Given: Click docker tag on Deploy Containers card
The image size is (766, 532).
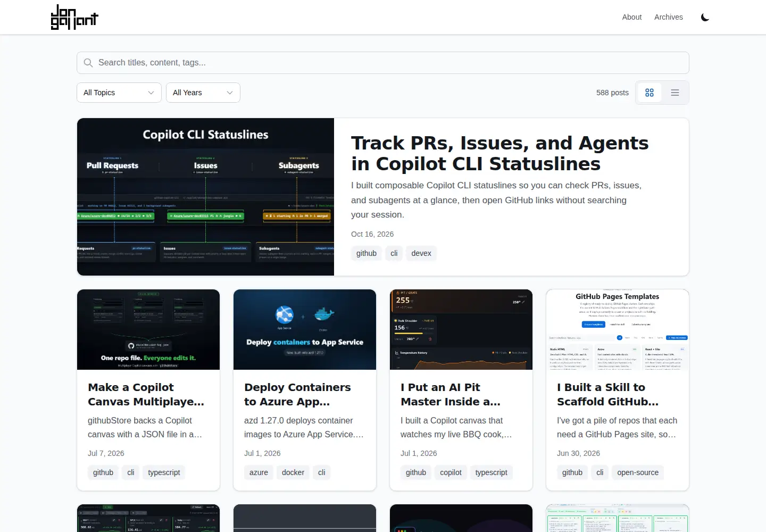Looking at the screenshot, I should click(x=293, y=472).
